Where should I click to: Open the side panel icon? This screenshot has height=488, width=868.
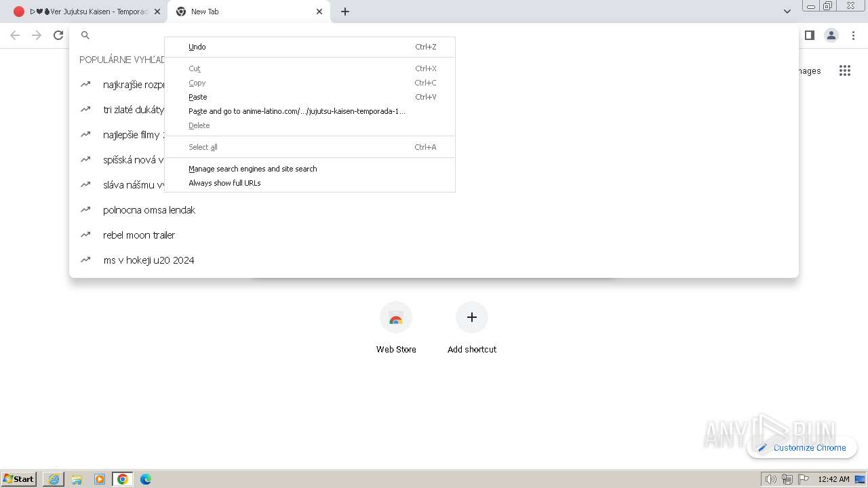point(809,35)
